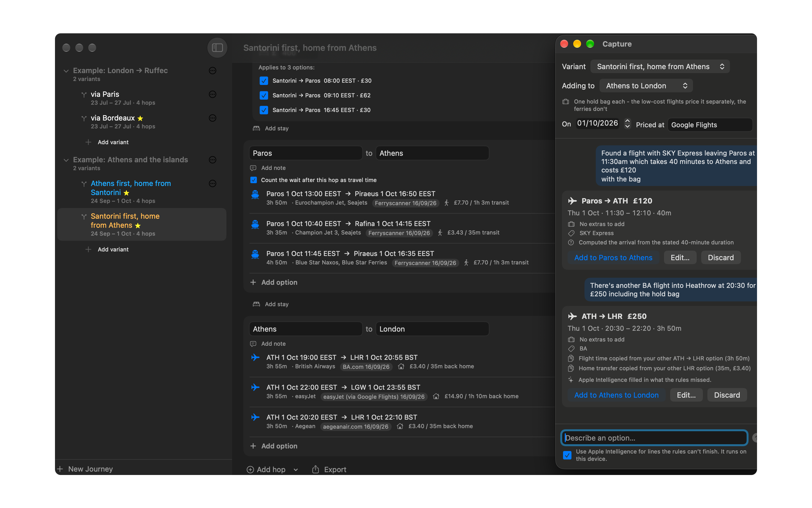Click the plane icon for the British Airways flight
Screen dimensions: 812x508
255,358
